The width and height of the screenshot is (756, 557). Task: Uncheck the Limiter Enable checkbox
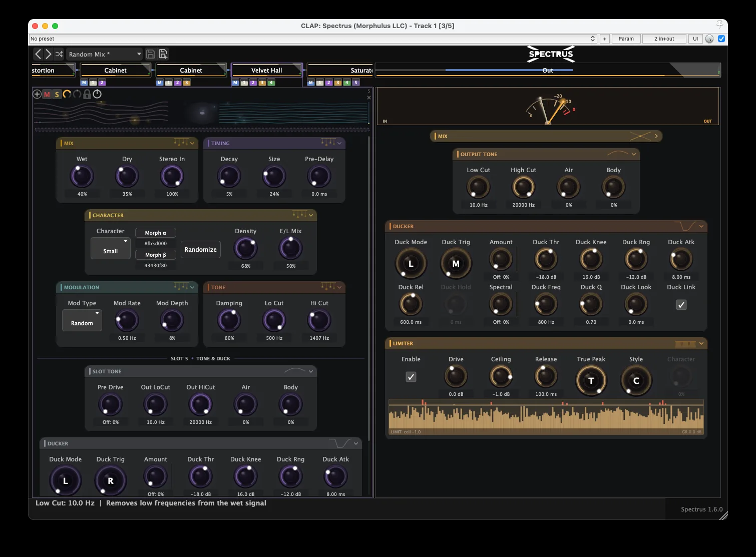[x=411, y=377]
